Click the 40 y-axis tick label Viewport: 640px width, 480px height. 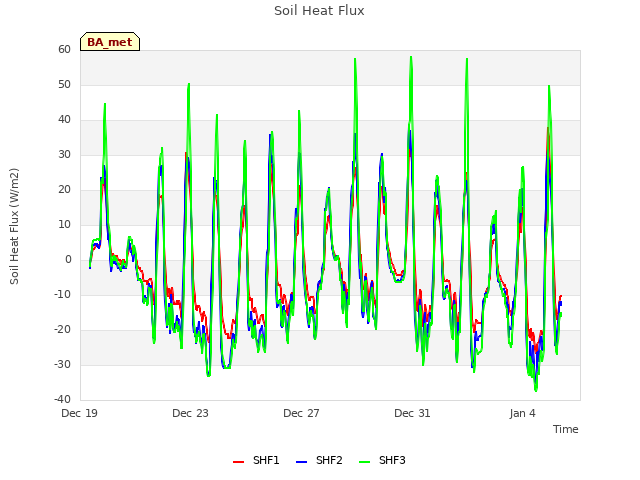click(64, 120)
